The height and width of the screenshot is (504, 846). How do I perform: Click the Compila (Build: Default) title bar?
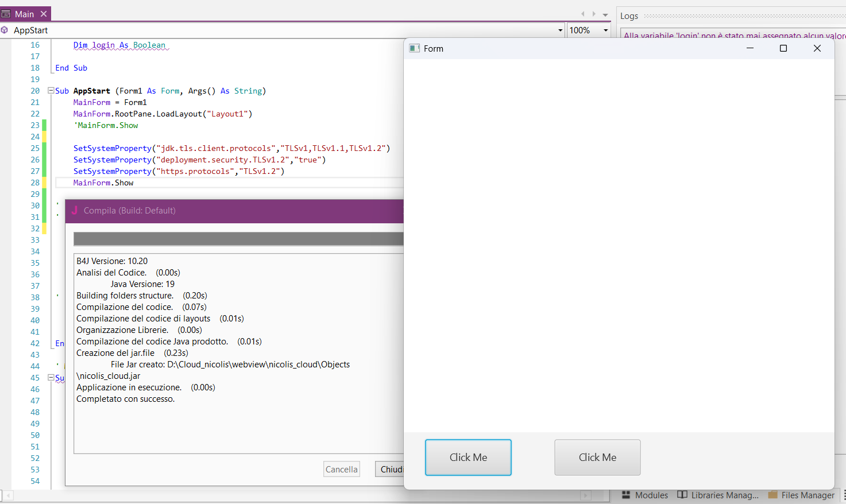(x=235, y=211)
